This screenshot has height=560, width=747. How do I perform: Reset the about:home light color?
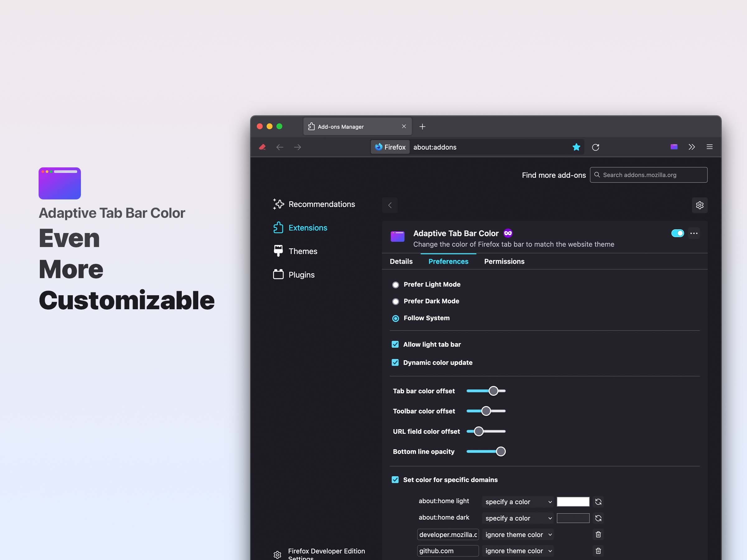click(x=598, y=502)
